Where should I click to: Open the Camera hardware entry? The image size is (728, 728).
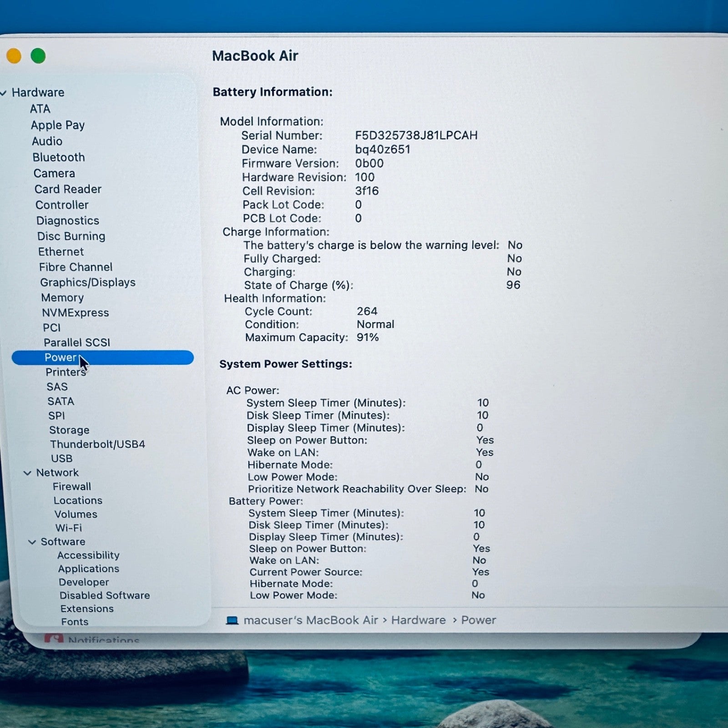pyautogui.click(x=54, y=173)
